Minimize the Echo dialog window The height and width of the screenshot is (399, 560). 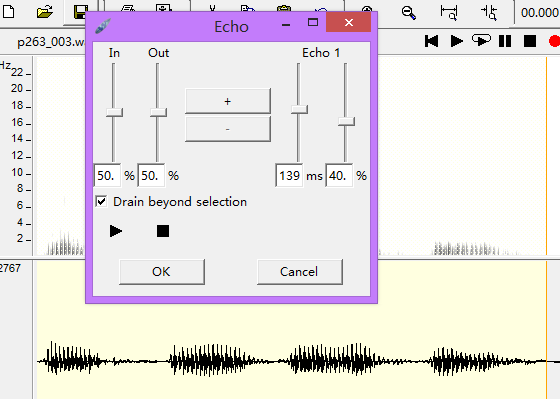(286, 24)
